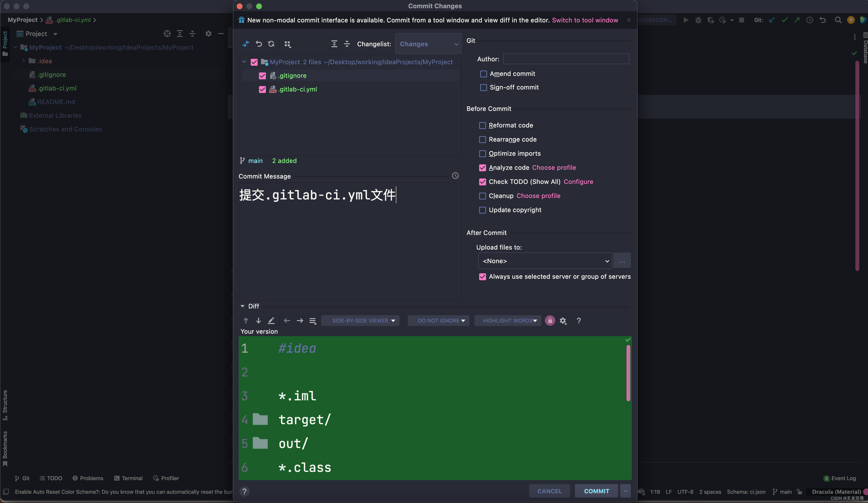Click Git show history clock in main toolbar
Viewport: 868px width, 503px height.
(810, 20)
